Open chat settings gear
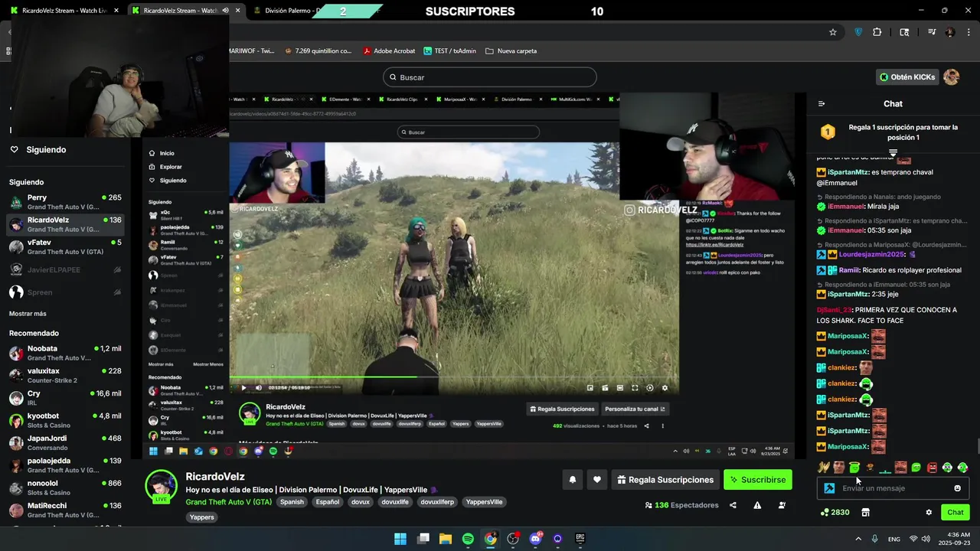 (929, 513)
